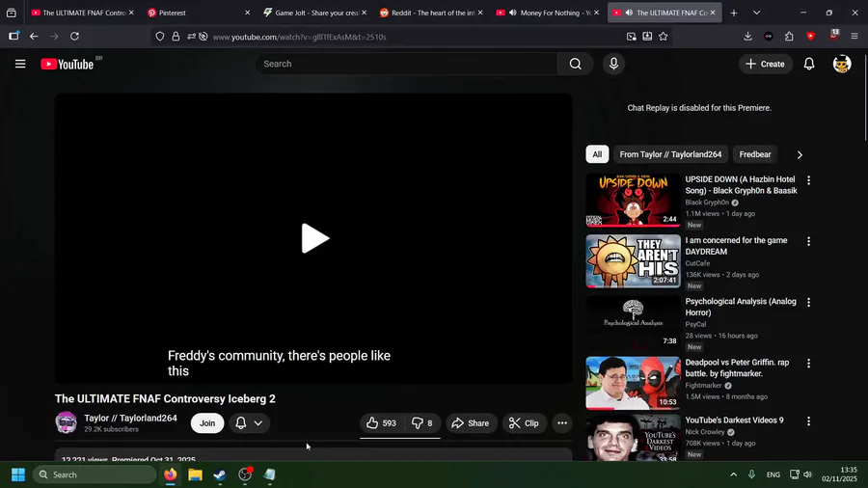Open notification preference dropdown for channel
Viewport: 868px width, 488px height.
pyautogui.click(x=249, y=423)
